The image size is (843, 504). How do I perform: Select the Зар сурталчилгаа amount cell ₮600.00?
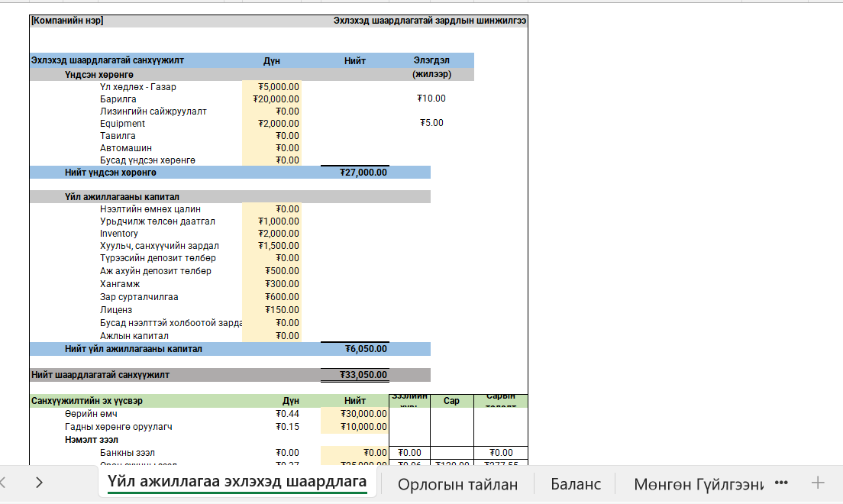[272, 297]
